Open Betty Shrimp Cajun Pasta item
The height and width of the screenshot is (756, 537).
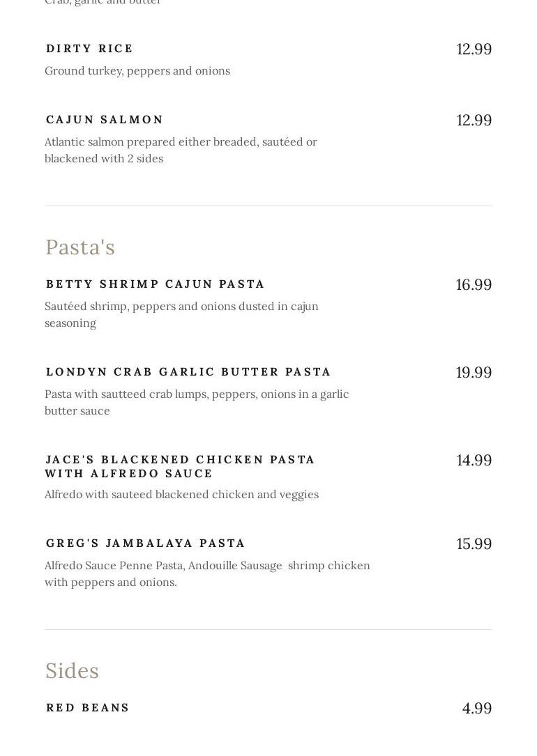pos(155,284)
